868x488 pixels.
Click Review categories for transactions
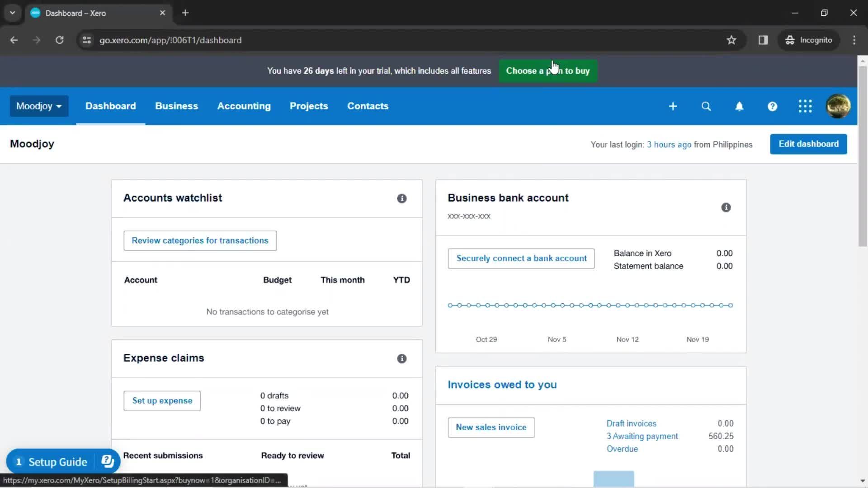click(200, 241)
